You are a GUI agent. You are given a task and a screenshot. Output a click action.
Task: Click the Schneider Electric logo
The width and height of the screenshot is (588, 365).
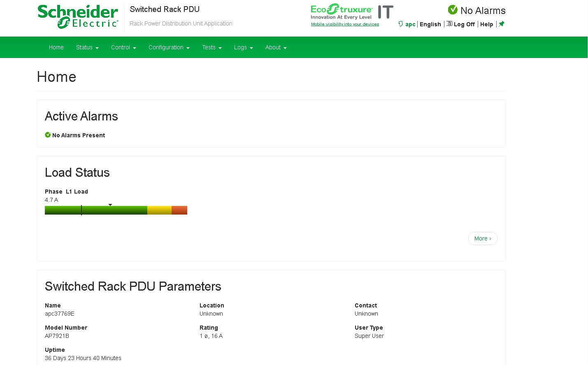(78, 17)
